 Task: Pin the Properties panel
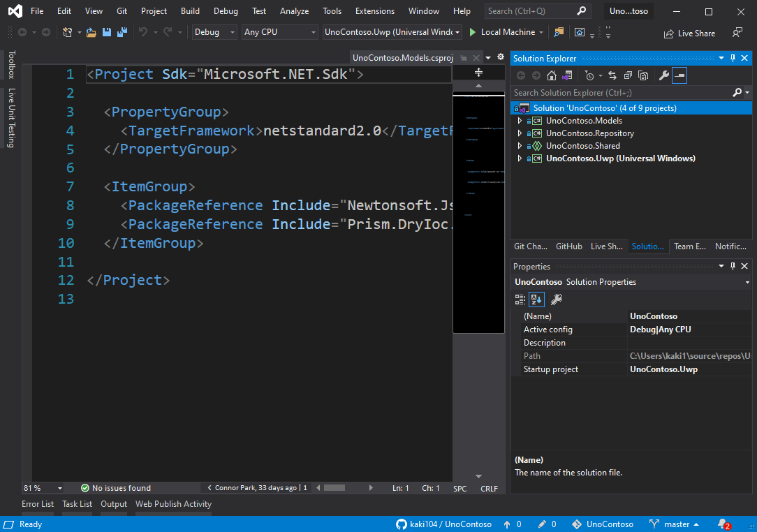point(733,266)
